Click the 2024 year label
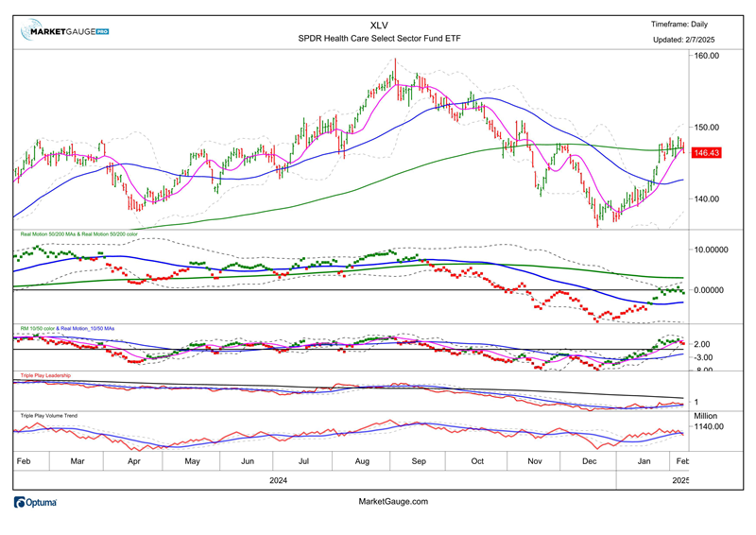The image size is (756, 535). (x=278, y=480)
